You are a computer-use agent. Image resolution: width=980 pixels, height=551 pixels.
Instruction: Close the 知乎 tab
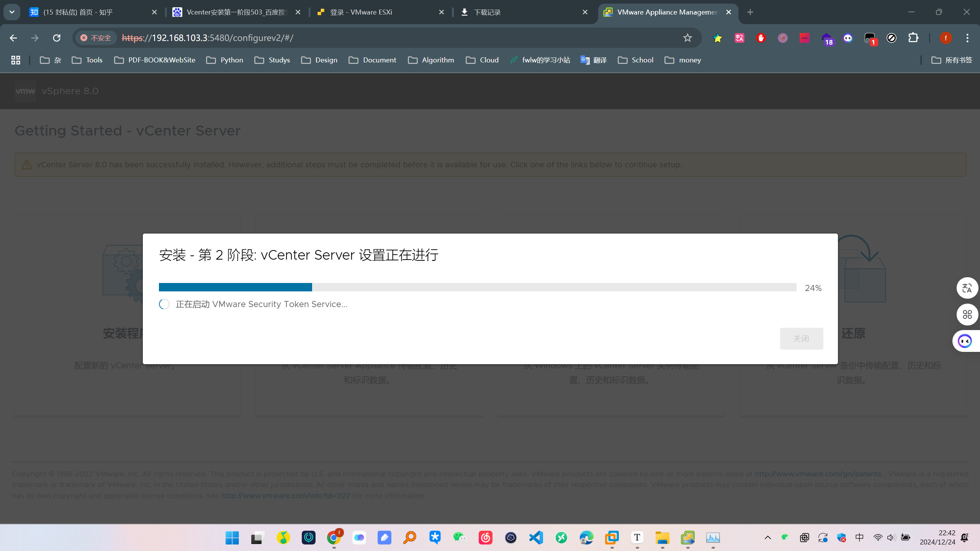coord(154,12)
